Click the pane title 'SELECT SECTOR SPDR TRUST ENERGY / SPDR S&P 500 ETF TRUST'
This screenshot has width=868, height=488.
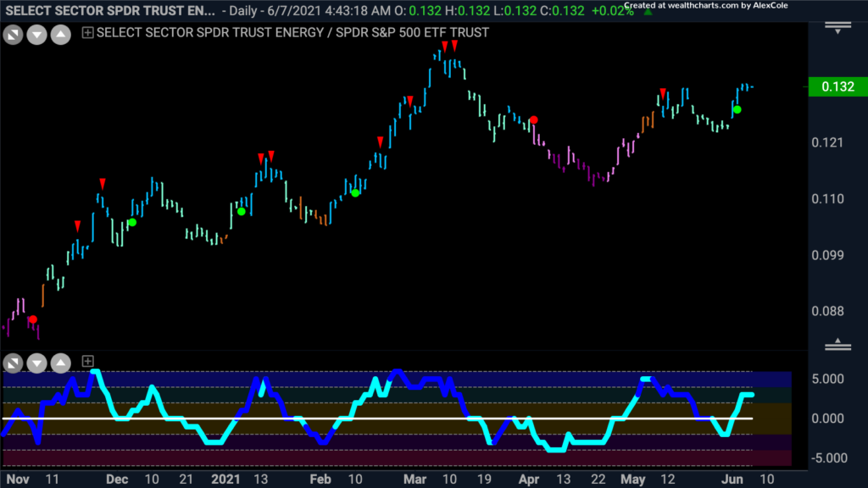(x=292, y=33)
